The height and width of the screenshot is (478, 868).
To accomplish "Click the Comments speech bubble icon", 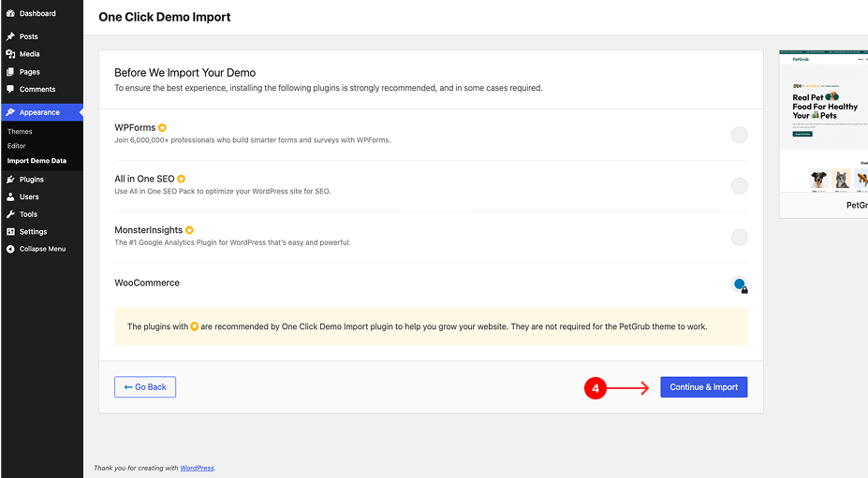I will click(10, 90).
